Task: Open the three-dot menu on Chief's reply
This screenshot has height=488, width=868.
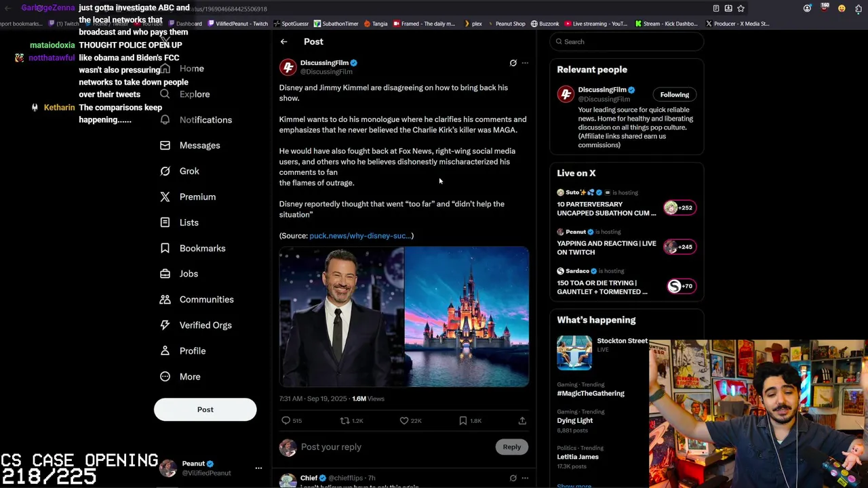Action: pyautogui.click(x=525, y=479)
